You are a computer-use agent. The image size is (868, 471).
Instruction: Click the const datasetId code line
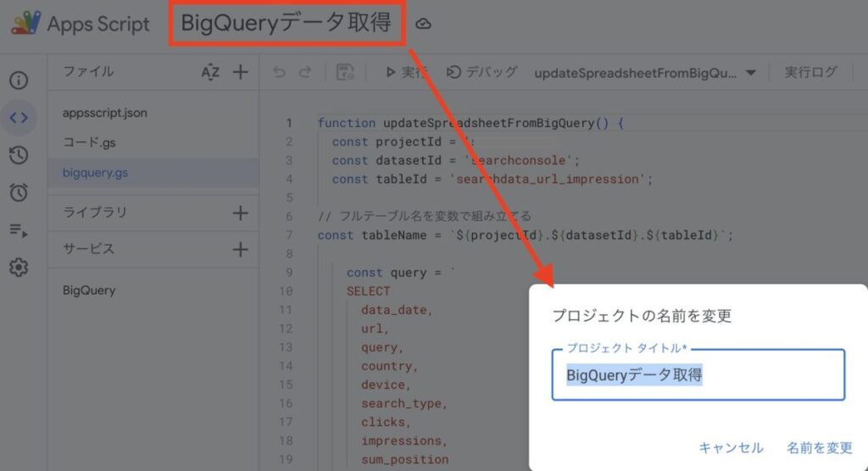coord(455,160)
